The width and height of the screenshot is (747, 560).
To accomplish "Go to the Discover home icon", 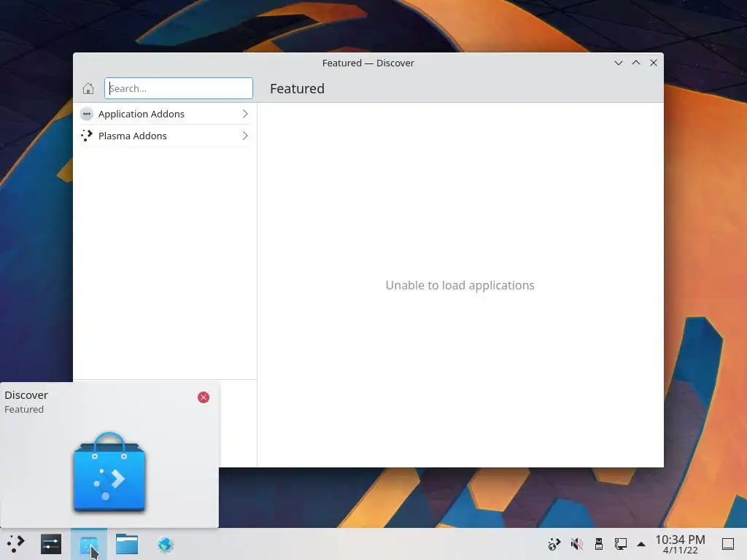I will 88,88.
